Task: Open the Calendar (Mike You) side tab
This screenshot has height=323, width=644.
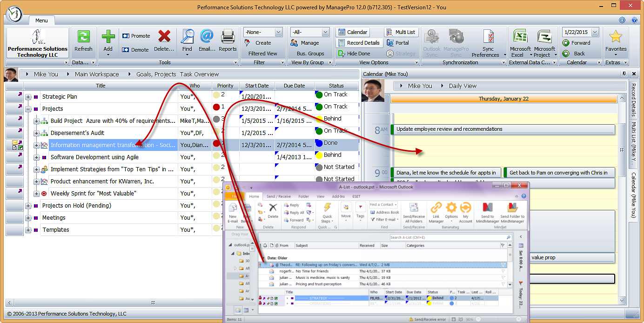Action: (633, 195)
